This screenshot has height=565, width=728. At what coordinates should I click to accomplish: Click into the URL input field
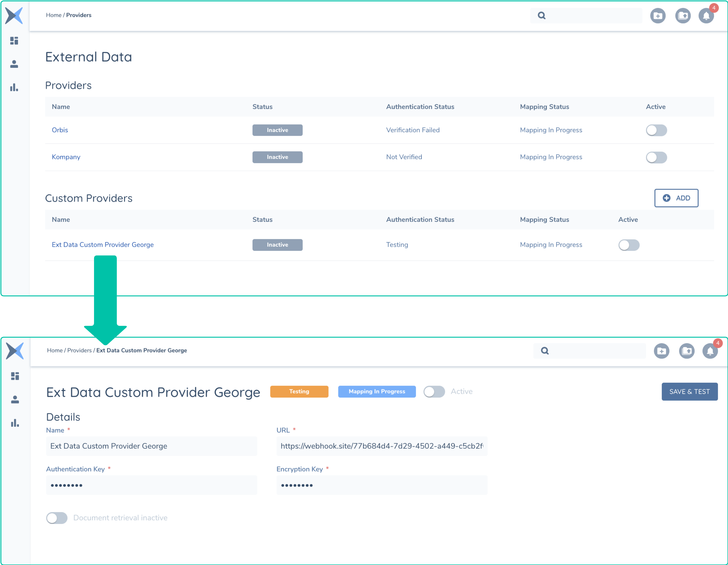[382, 446]
